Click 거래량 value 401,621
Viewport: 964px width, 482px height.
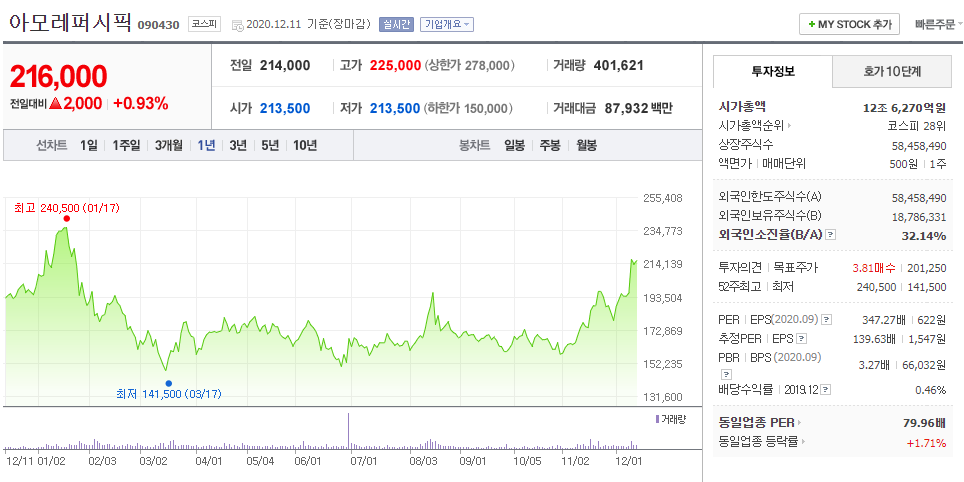coord(618,65)
